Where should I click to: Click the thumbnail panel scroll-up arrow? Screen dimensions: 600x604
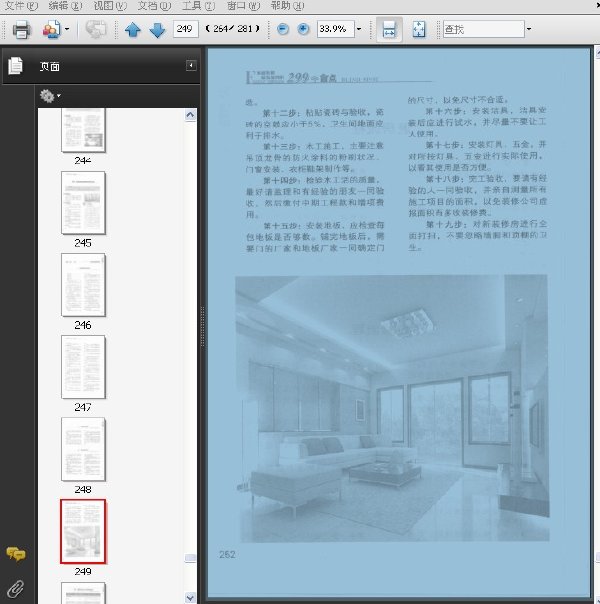[x=191, y=115]
